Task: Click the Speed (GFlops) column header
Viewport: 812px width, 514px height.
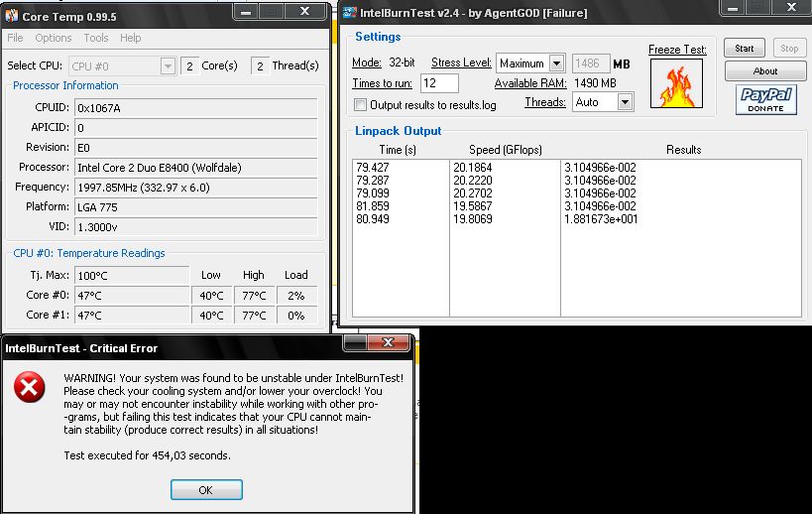Action: tap(506, 150)
